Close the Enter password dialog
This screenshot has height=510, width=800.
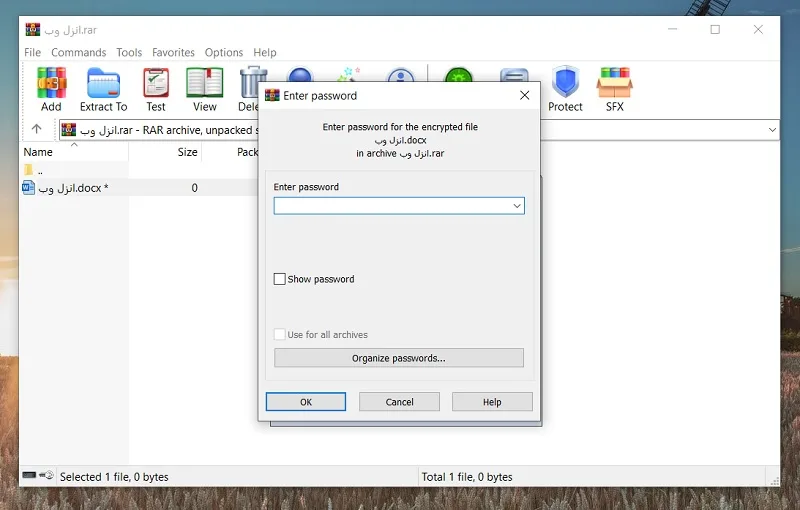pos(524,95)
